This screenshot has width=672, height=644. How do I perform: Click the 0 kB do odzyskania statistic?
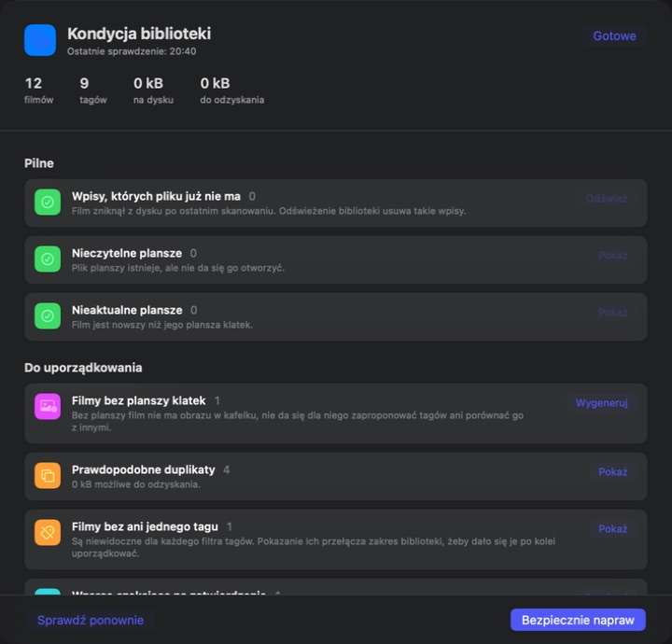point(231,91)
